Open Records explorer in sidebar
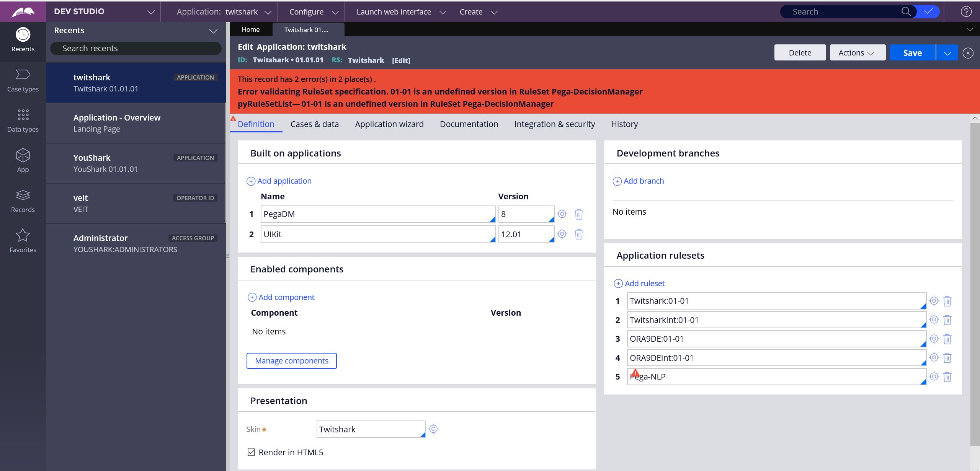 point(23,201)
